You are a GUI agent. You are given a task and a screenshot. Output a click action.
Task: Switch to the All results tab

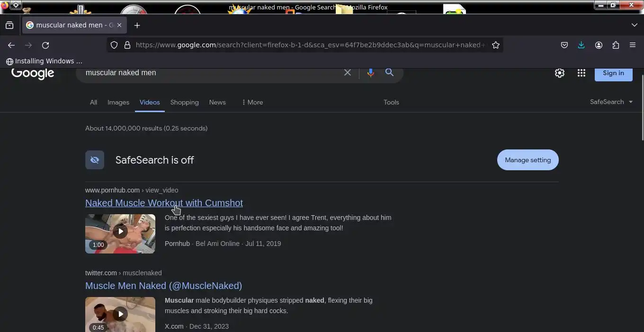[x=94, y=102]
